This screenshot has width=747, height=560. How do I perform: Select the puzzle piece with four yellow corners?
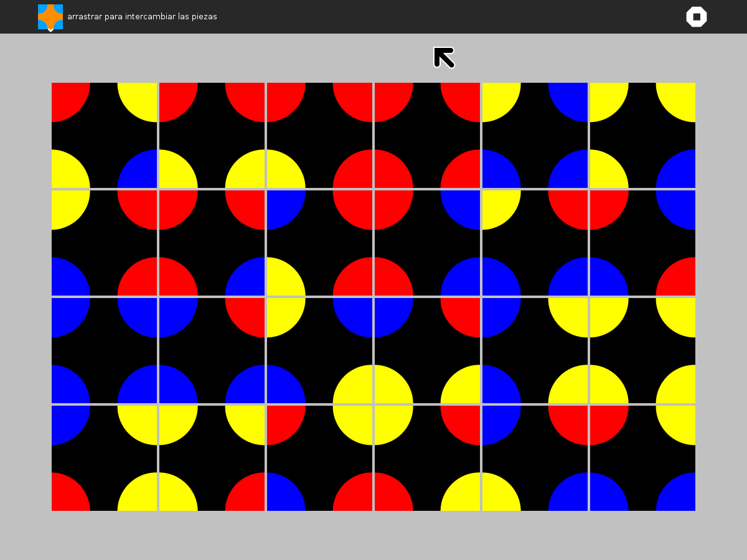pos(642,350)
